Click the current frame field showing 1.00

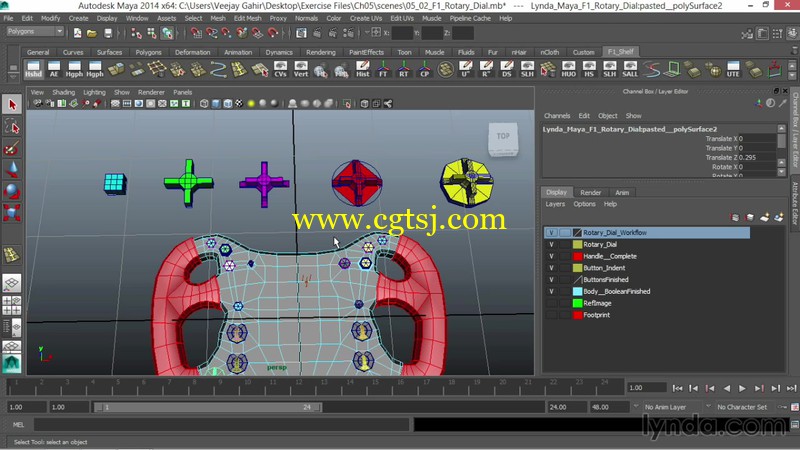pos(647,388)
